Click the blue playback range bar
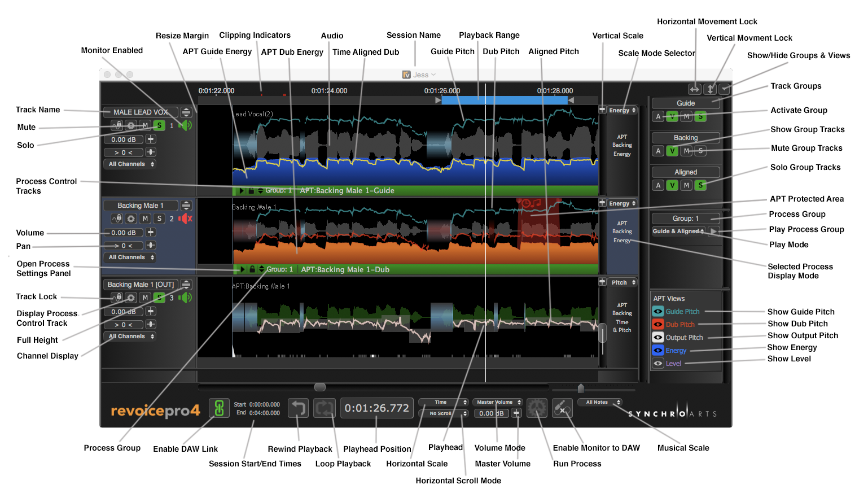The height and width of the screenshot is (502, 868). click(504, 100)
